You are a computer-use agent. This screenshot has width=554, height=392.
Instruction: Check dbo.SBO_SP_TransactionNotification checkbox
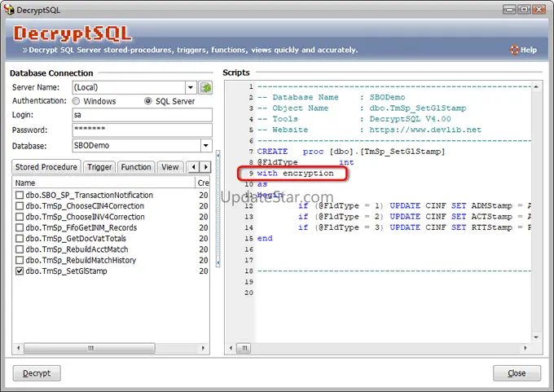(x=20, y=196)
